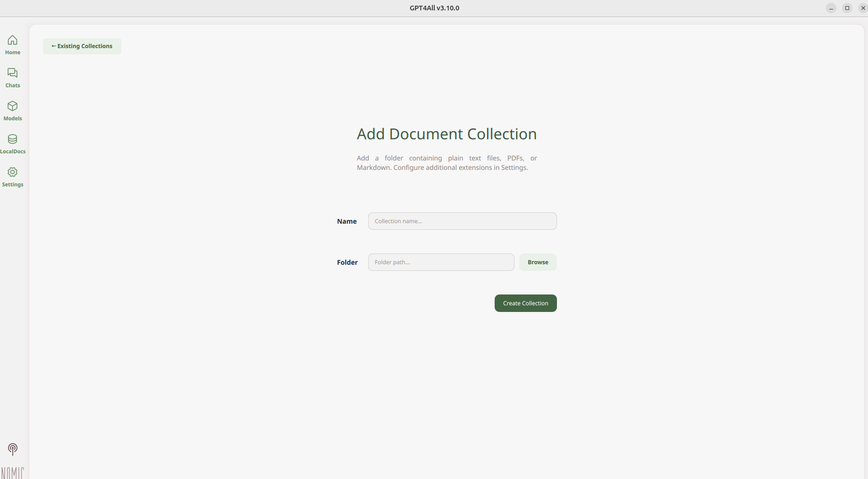Go back to Existing Collections
The width and height of the screenshot is (868, 479).
tap(82, 46)
